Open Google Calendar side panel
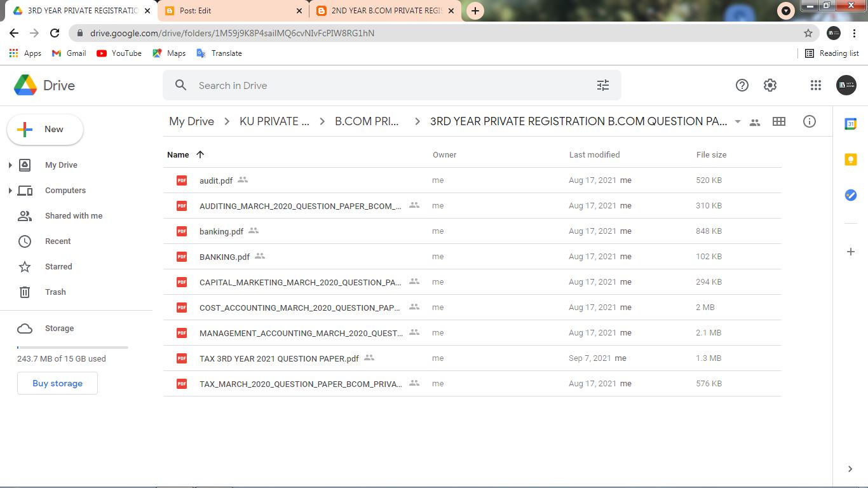The height and width of the screenshot is (488, 868). [x=851, y=124]
